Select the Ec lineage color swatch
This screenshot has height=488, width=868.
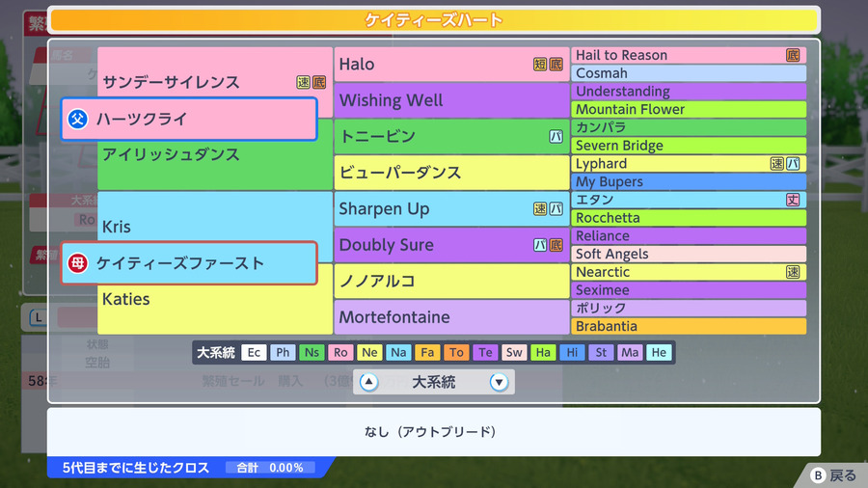[x=254, y=352]
